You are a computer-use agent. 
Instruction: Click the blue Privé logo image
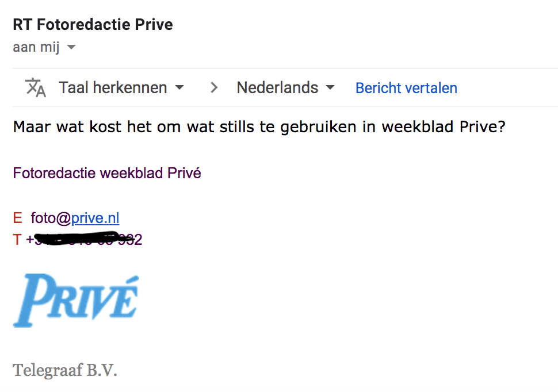(x=76, y=301)
